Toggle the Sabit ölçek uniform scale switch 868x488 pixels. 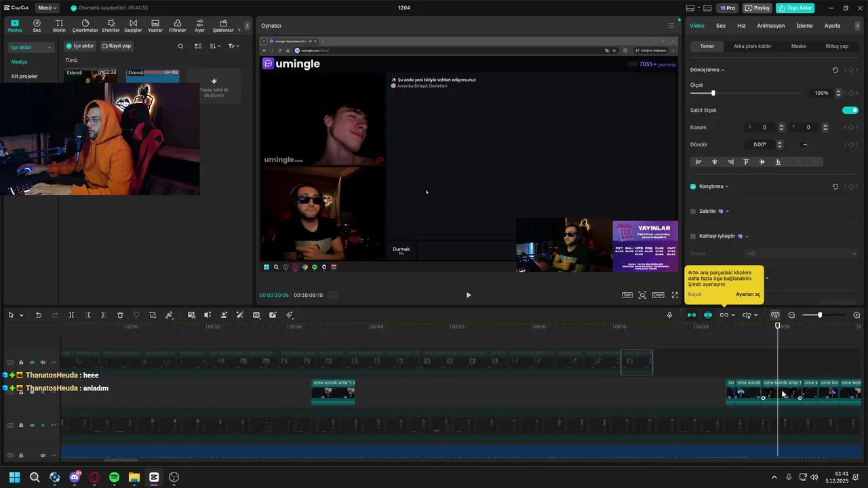point(850,110)
